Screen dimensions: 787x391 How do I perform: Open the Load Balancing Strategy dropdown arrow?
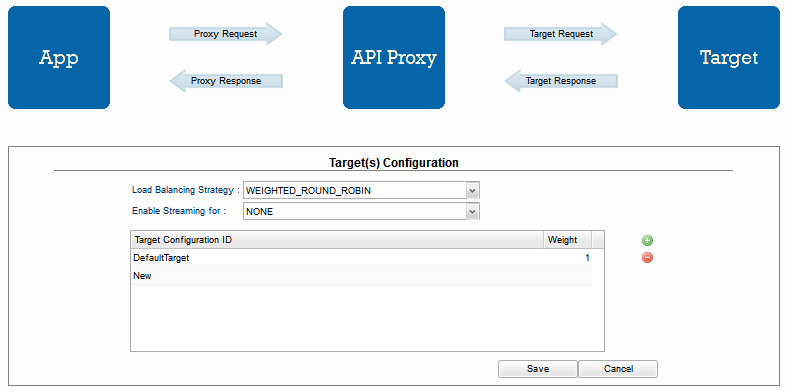pyautogui.click(x=472, y=191)
